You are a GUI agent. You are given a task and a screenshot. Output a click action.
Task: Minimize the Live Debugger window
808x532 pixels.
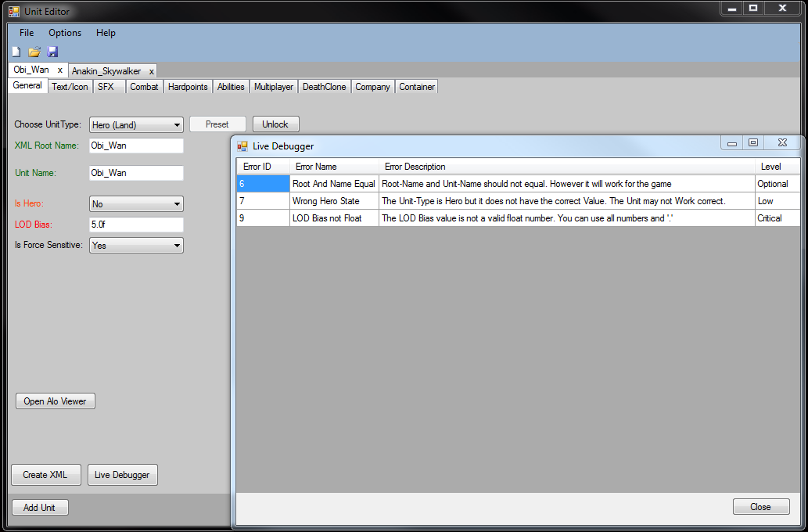point(731,143)
